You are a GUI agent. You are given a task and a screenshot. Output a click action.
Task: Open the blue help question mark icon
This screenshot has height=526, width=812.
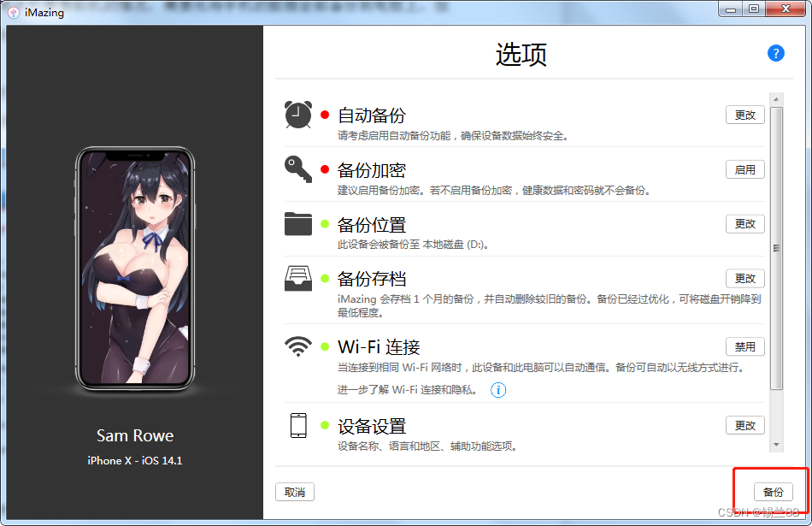775,53
